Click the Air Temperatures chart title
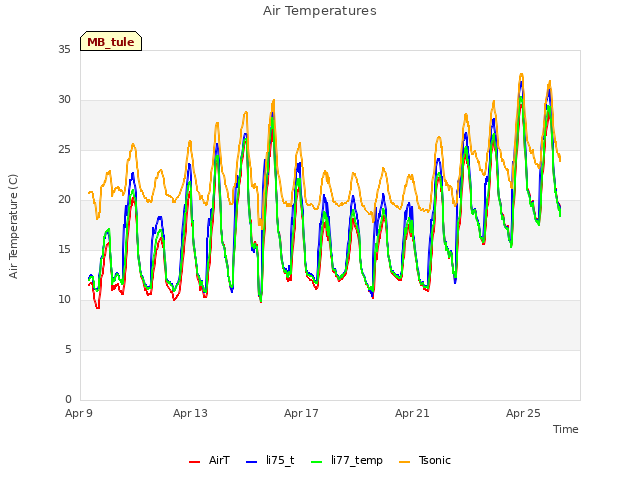640x480 pixels. pos(320,11)
